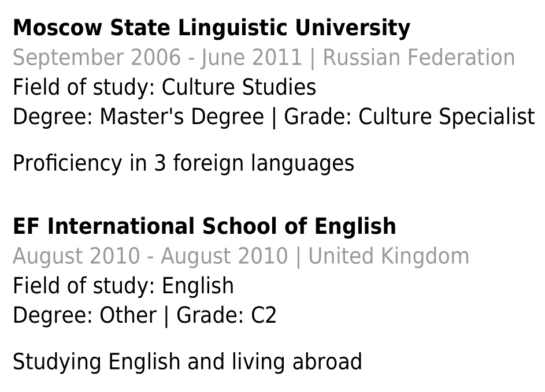Click the word Culture in Field of study
The height and width of the screenshot is (392, 545).
198,87
